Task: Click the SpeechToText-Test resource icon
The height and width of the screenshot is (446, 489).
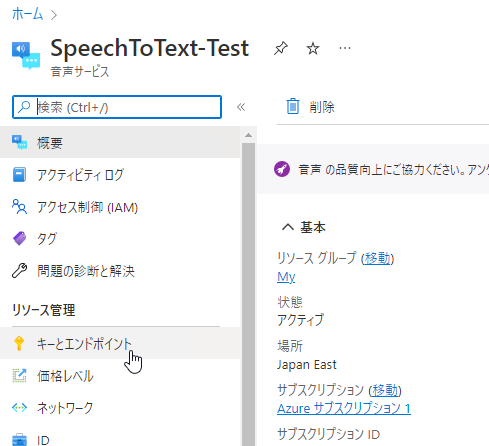Action: point(26,55)
